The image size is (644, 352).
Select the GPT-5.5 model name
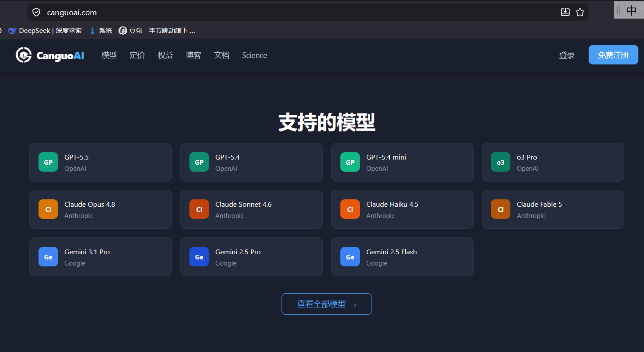click(x=77, y=157)
